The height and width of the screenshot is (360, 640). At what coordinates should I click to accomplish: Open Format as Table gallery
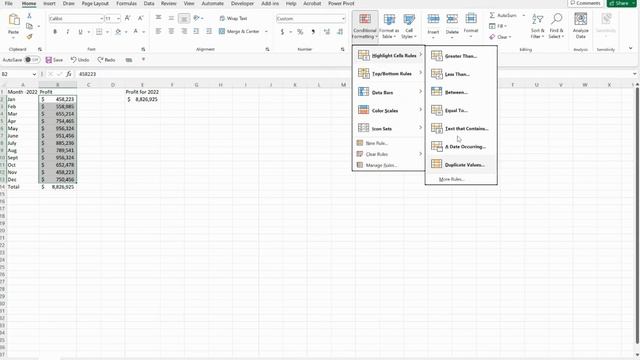coord(389,26)
